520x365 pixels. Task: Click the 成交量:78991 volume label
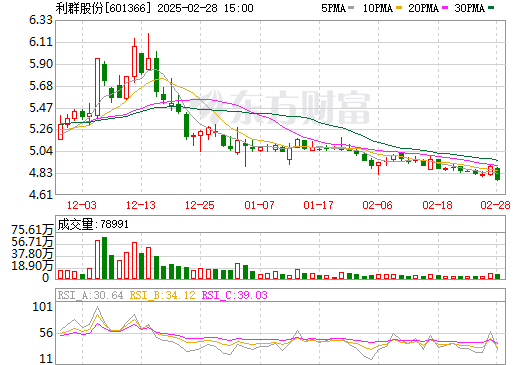coord(93,224)
